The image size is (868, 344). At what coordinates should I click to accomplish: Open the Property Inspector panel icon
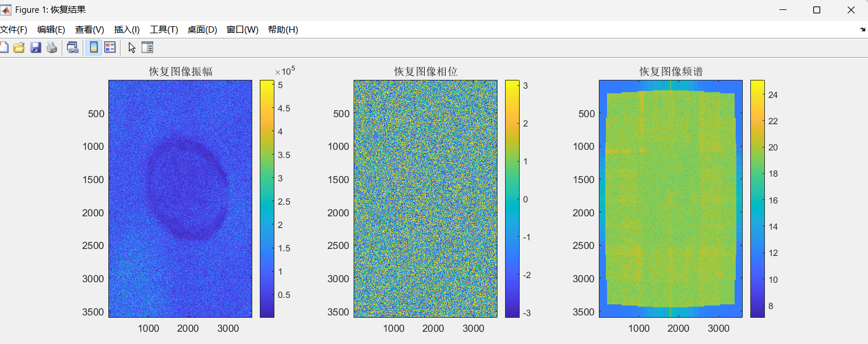[x=147, y=48]
